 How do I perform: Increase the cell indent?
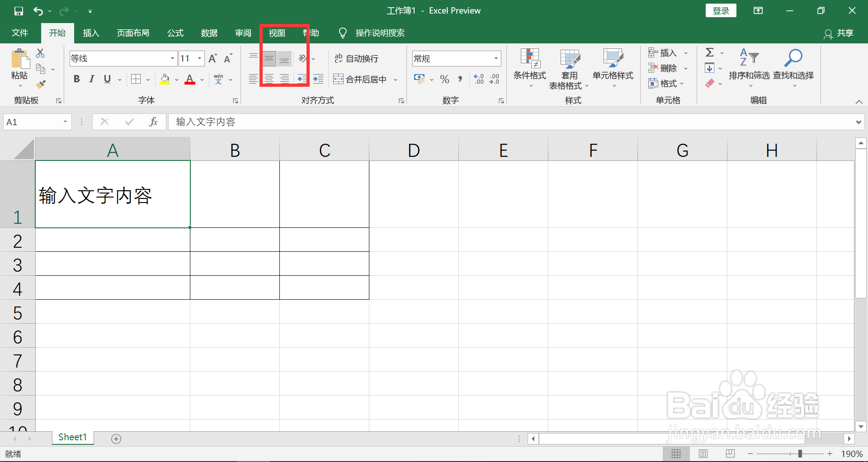[x=318, y=79]
